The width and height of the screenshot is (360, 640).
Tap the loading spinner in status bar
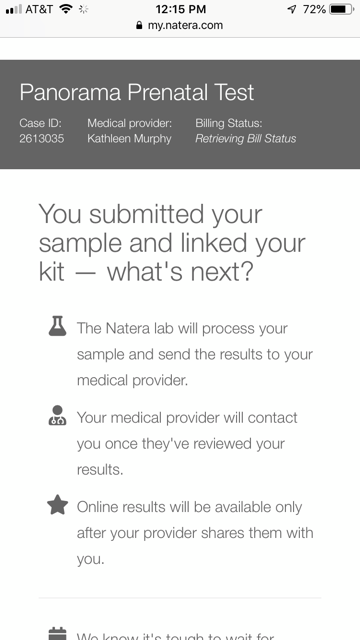point(84,9)
